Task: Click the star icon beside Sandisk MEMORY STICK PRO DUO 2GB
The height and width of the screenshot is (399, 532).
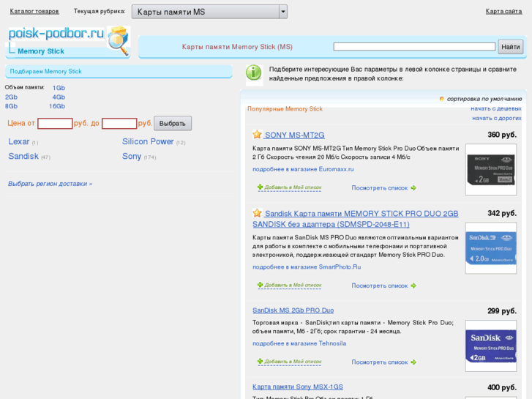Action: [x=257, y=213]
